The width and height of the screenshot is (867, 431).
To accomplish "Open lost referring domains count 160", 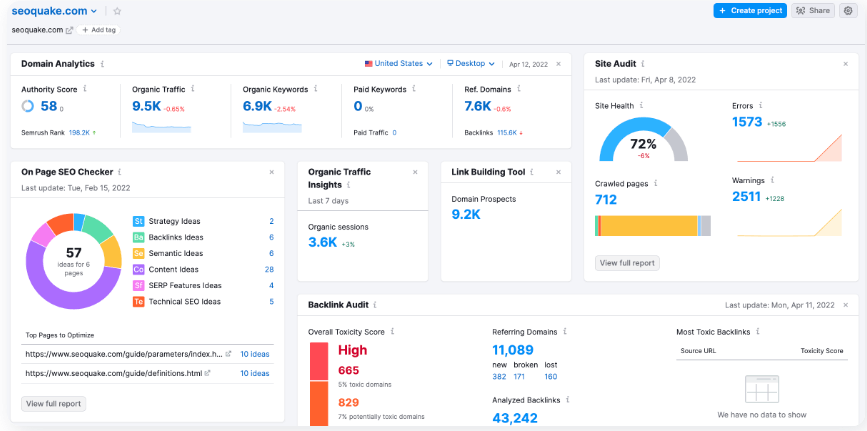I will 551,377.
